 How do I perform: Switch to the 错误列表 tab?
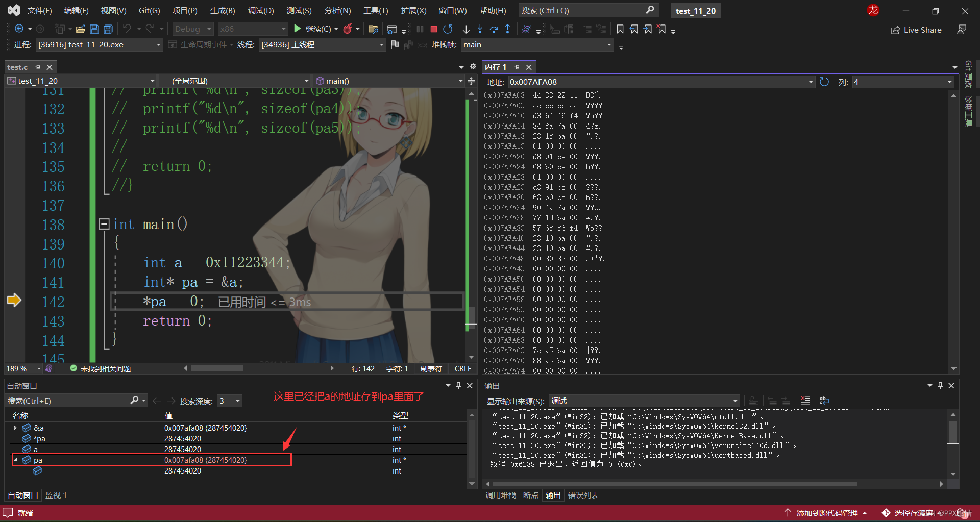click(583, 495)
